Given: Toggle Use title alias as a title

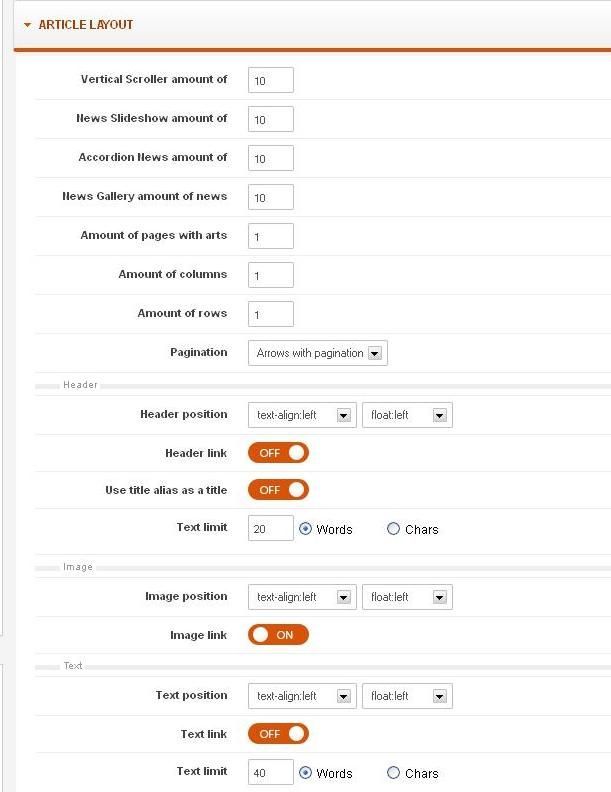Looking at the screenshot, I should [x=278, y=490].
